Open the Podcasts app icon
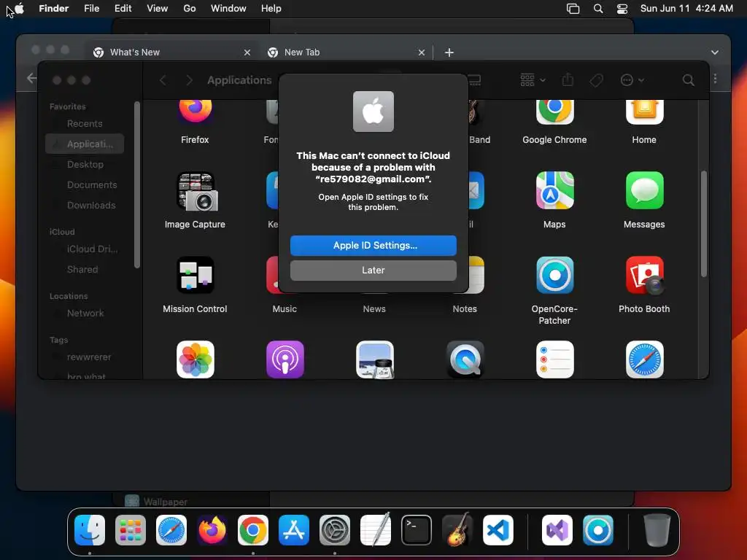This screenshot has height=560, width=747. click(285, 359)
